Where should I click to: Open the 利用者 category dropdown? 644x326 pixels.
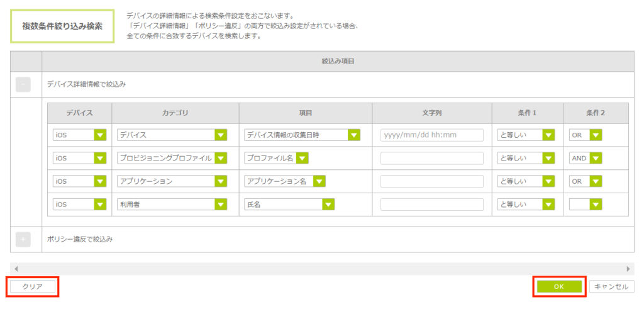tap(172, 204)
